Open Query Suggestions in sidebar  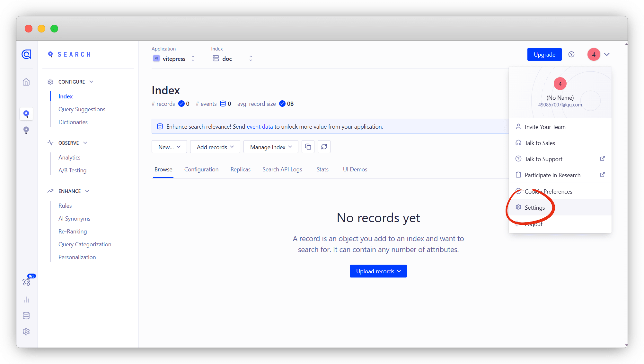coord(82,109)
